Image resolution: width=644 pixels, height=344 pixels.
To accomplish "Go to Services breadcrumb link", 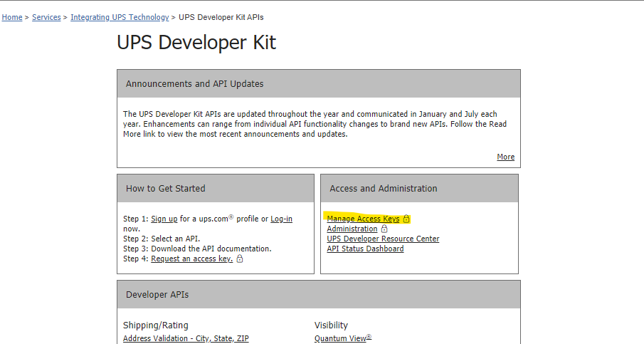I will click(x=46, y=17).
